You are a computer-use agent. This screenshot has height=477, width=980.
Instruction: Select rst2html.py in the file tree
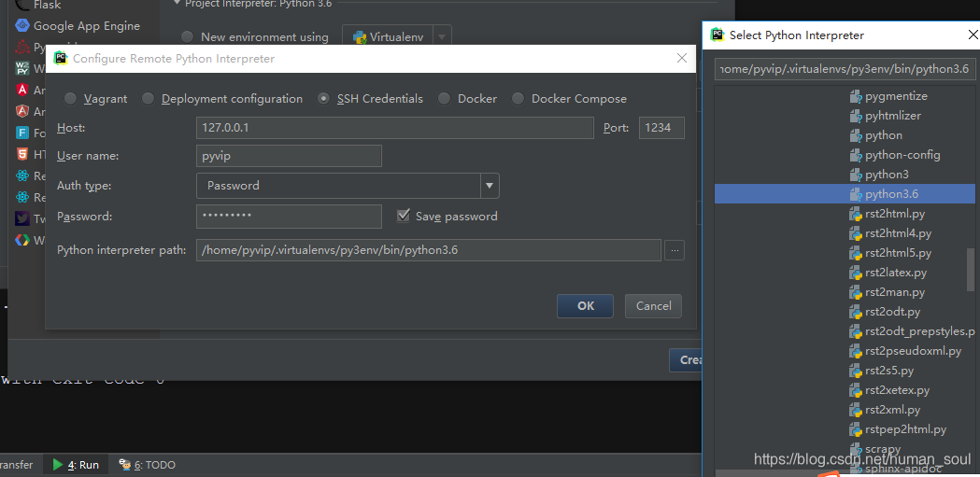[895, 214]
